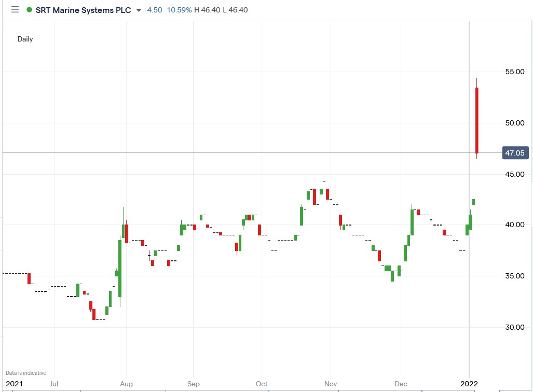The image size is (533, 392).
Task: Click the 30.00 price axis label
Action: point(514,327)
